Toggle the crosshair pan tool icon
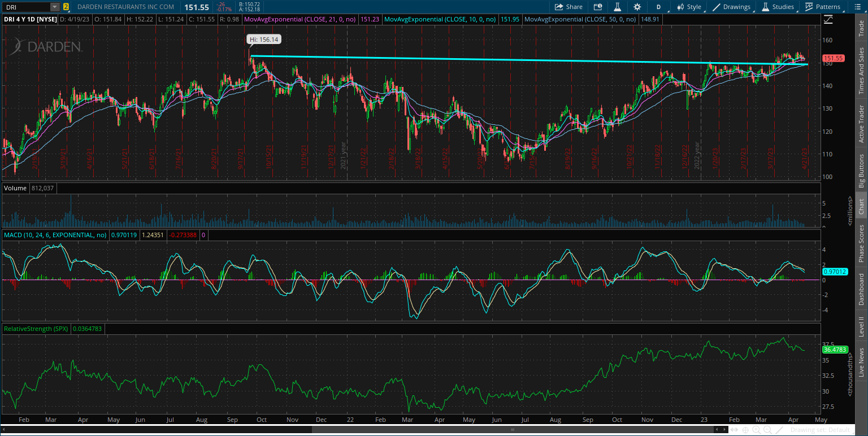Viewport: 868px width, 436px height. [x=745, y=430]
